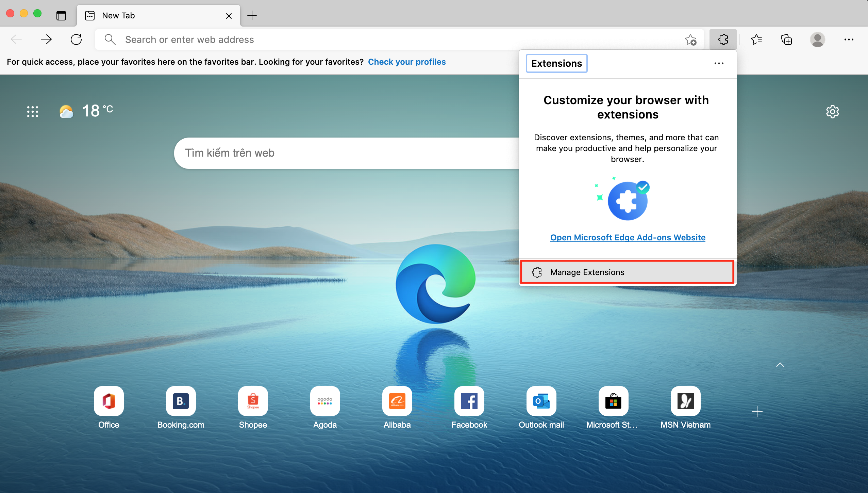Click the Tìm kiếm trên web search box
The image size is (868, 493).
coord(346,153)
